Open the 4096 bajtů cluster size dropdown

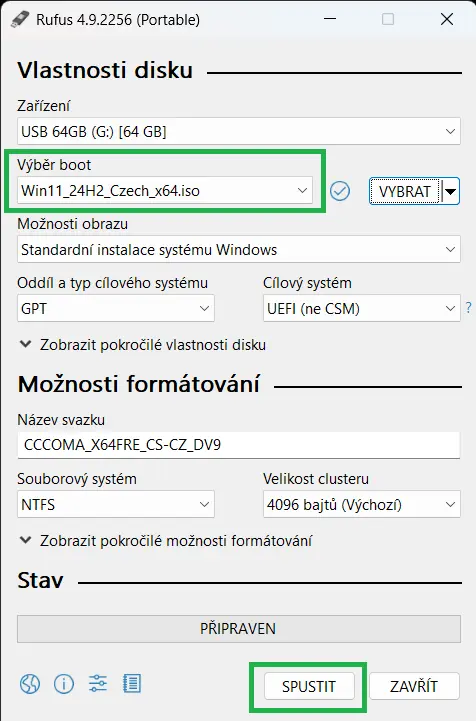[x=361, y=504]
